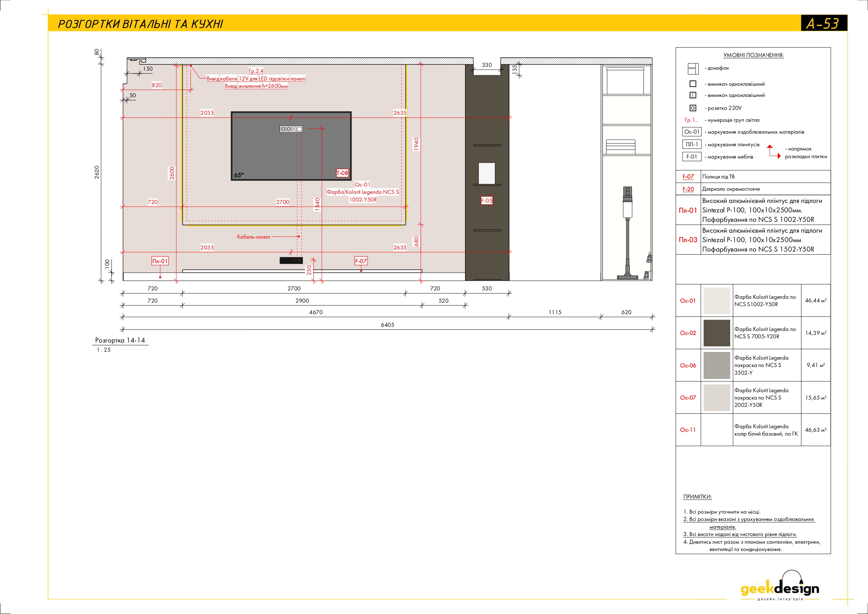Viewport: 868px width, 614px height.
Task: Click the F-05 tag on dark niche
Action: coord(486,200)
